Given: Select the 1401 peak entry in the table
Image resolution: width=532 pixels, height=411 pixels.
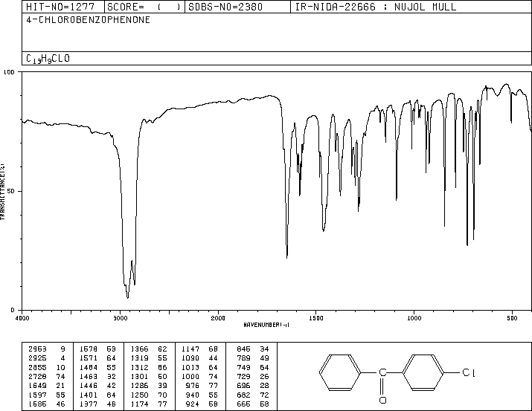Looking at the screenshot, I should point(97,395).
